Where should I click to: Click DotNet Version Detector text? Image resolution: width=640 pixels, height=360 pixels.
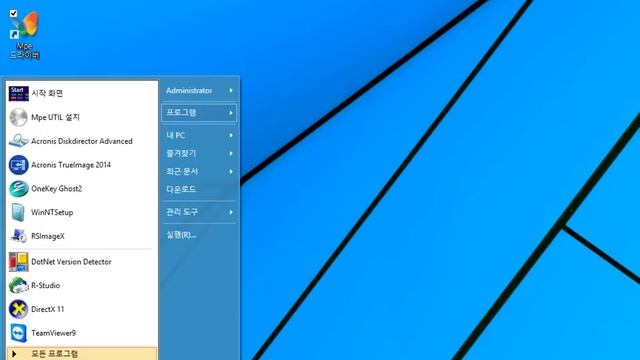tap(71, 262)
